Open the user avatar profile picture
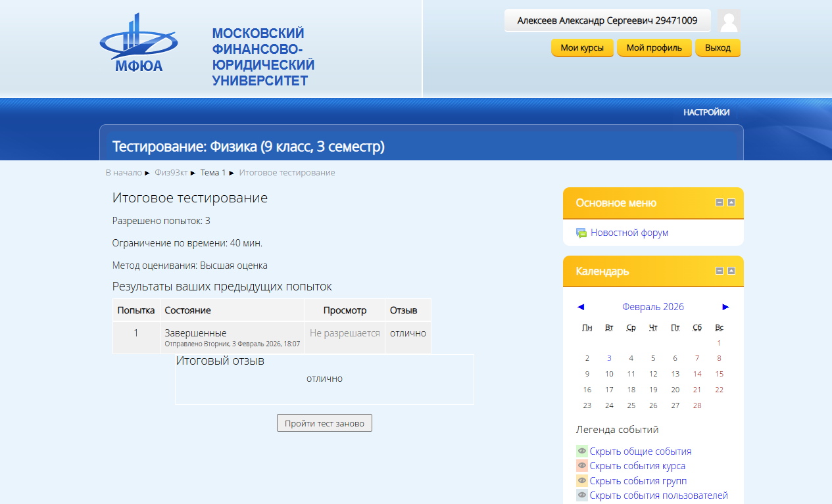Image resolution: width=832 pixels, height=504 pixels. tap(729, 21)
